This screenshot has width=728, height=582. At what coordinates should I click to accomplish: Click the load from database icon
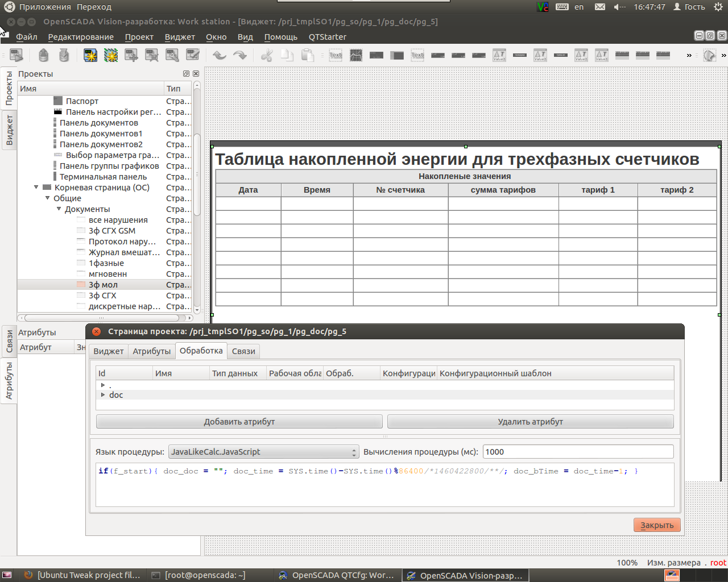click(x=44, y=55)
